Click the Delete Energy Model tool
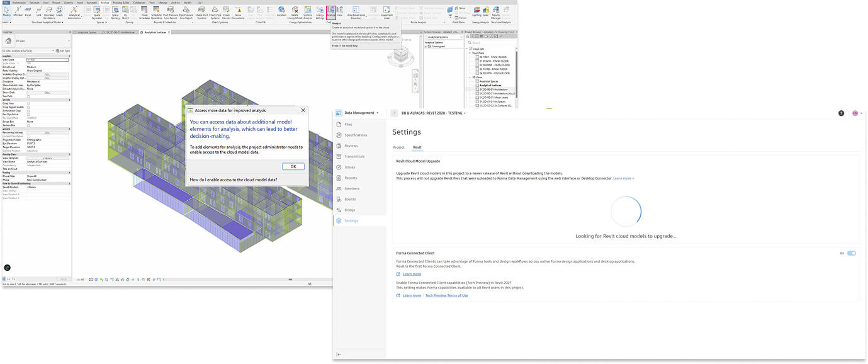This screenshot has height=364, width=868. click(x=295, y=13)
